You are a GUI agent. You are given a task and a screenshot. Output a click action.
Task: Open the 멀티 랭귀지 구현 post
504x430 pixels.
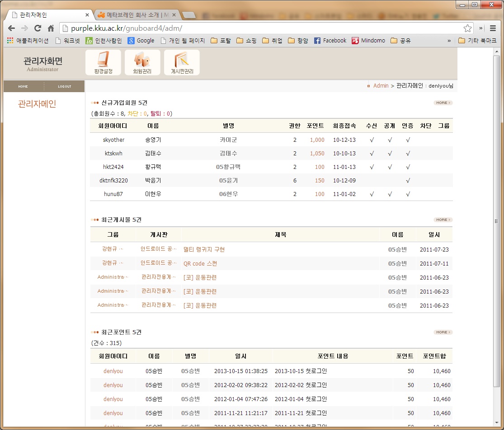point(204,250)
